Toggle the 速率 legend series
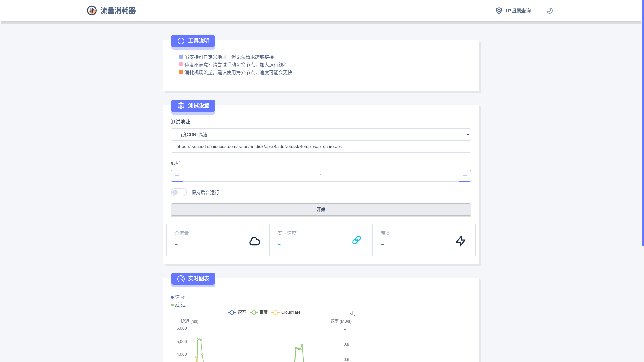 pos(237,312)
